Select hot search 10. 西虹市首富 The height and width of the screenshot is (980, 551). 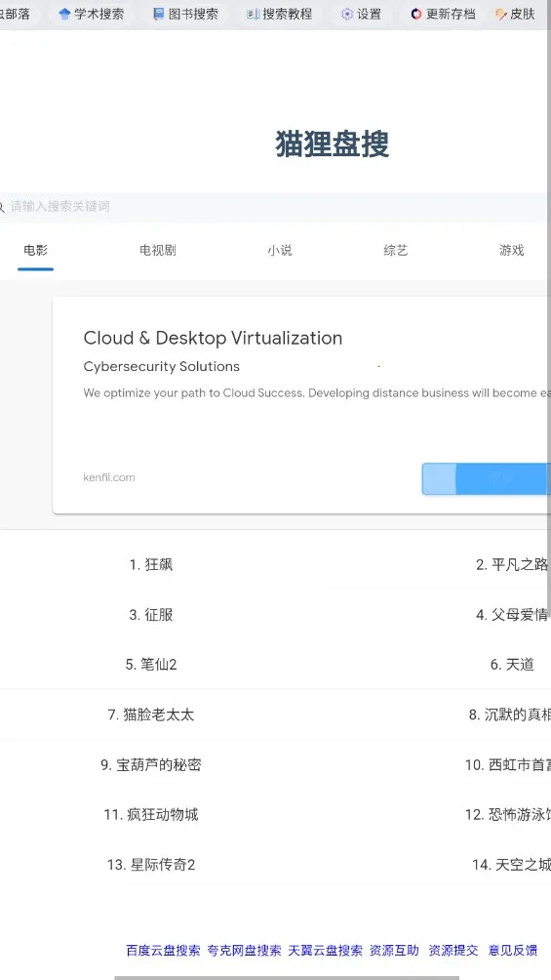click(508, 764)
